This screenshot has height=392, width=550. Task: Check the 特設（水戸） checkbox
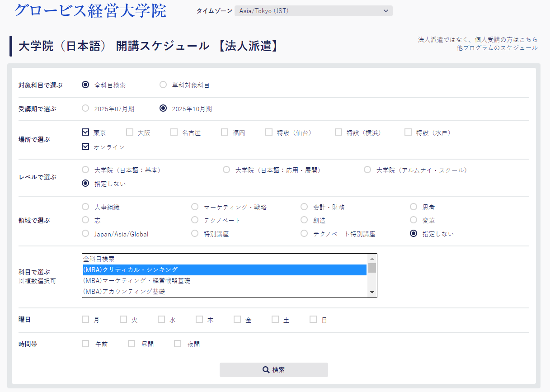pyautogui.click(x=408, y=132)
